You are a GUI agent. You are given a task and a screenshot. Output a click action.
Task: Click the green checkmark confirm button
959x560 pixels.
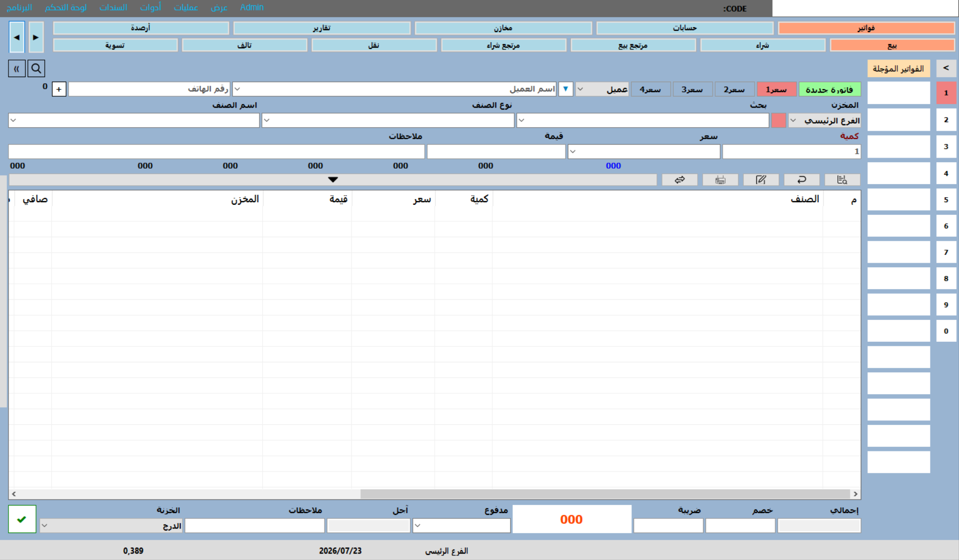click(22, 519)
